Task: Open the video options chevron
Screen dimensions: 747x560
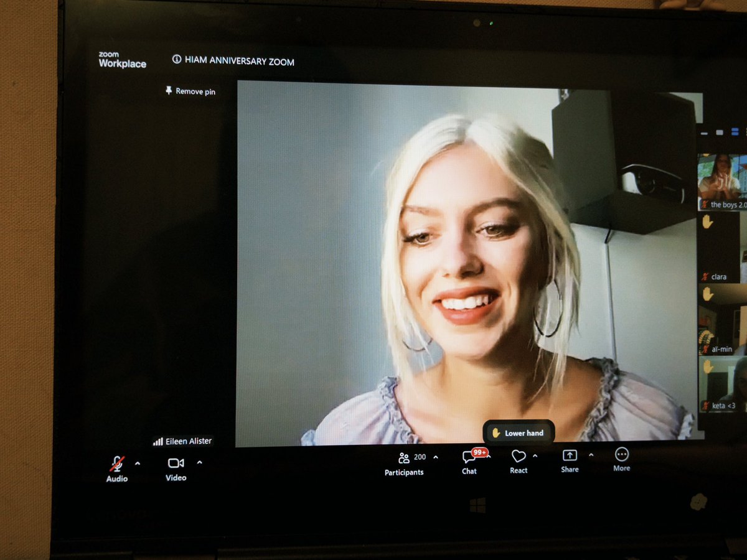Action: point(199,462)
